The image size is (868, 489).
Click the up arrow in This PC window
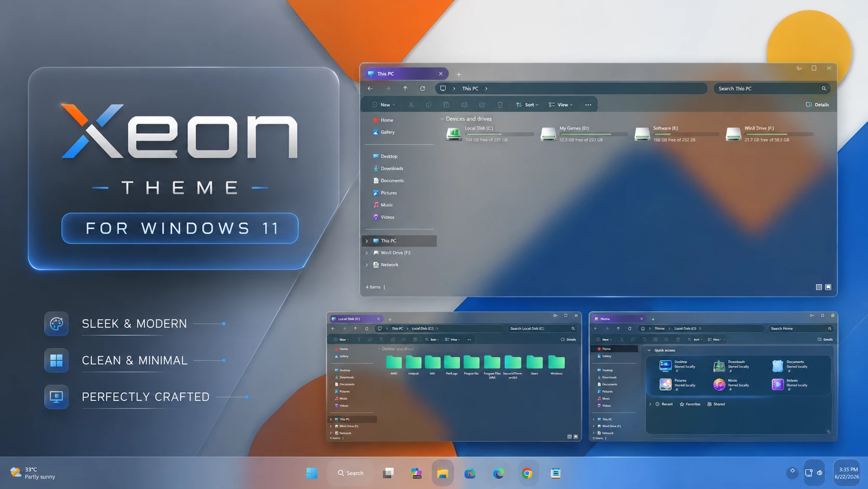405,88
